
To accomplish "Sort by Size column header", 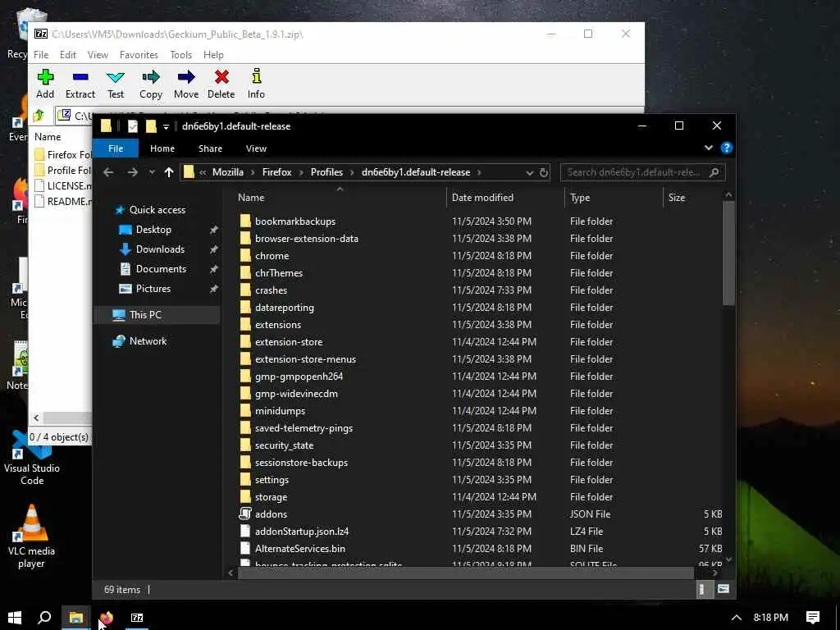I will (x=677, y=197).
